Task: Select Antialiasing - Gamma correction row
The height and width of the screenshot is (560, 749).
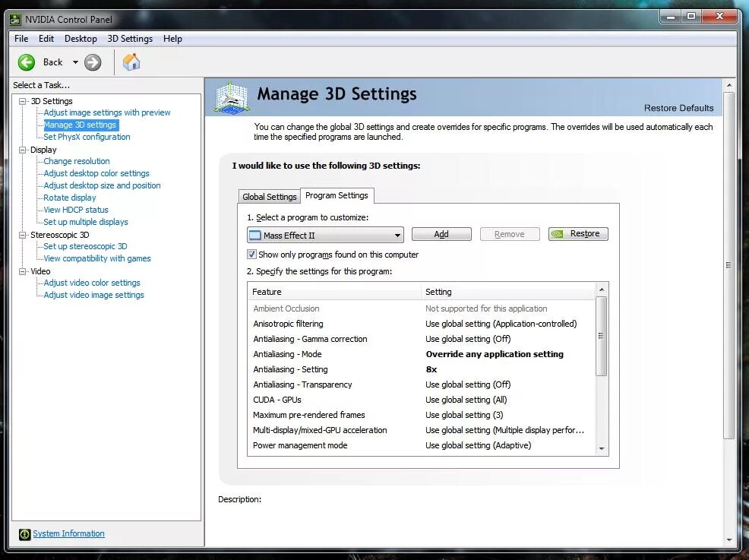Action: point(422,339)
